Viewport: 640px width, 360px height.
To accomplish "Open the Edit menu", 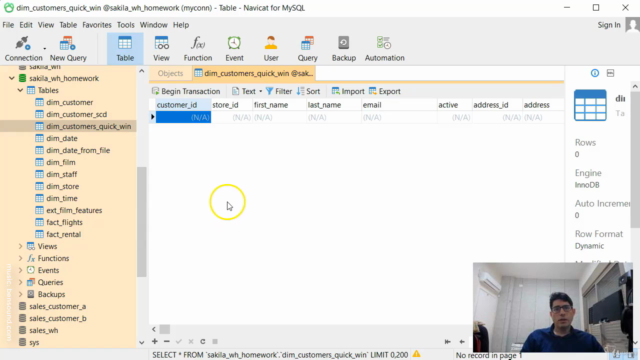I will tap(26, 25).
